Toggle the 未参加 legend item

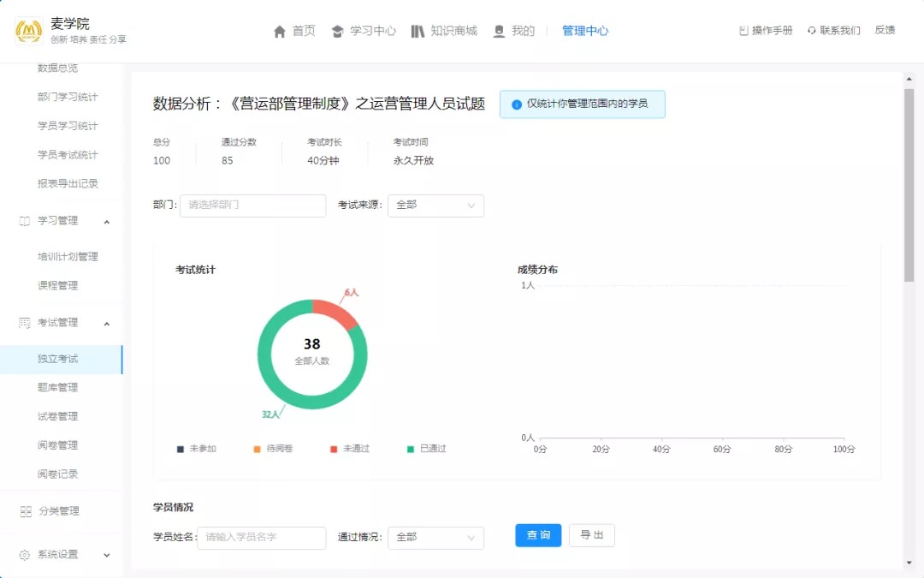click(x=197, y=449)
